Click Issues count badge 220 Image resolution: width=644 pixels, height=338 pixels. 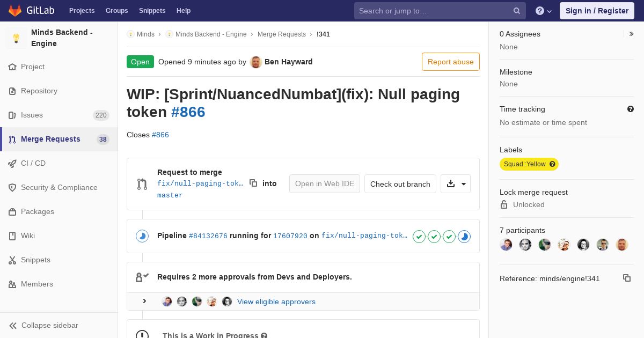[x=101, y=115]
